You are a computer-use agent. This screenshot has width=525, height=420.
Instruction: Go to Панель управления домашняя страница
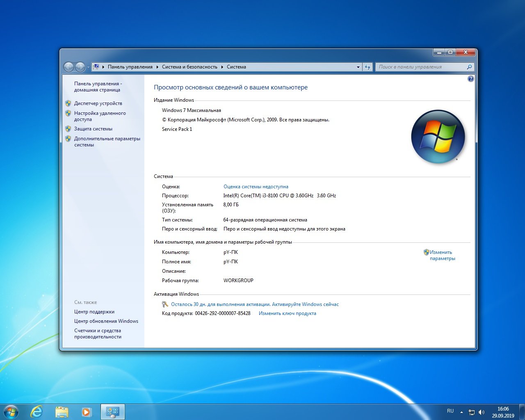(98, 87)
